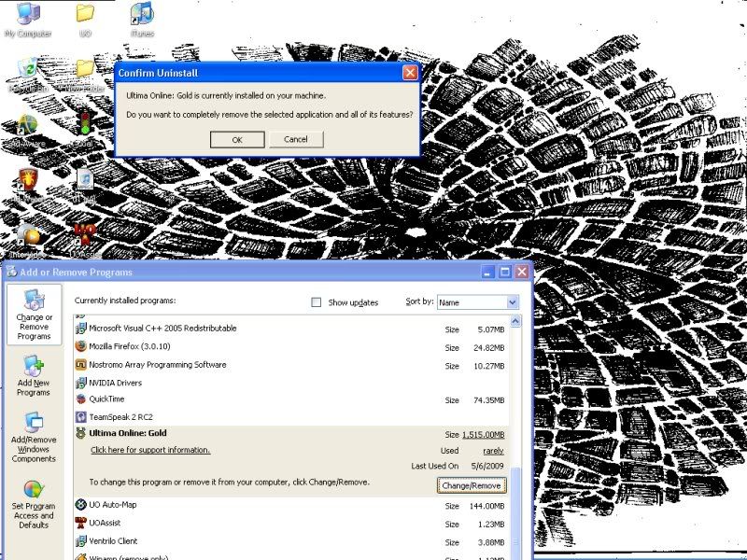Open Add/Remove Windows Components sidebar icon

(x=34, y=438)
